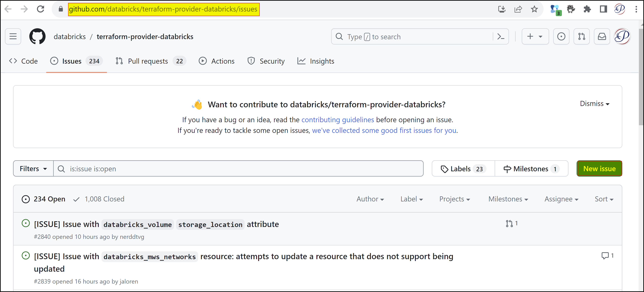The image size is (644, 292).
Task: Show the 234 Open issues
Action: [44, 199]
